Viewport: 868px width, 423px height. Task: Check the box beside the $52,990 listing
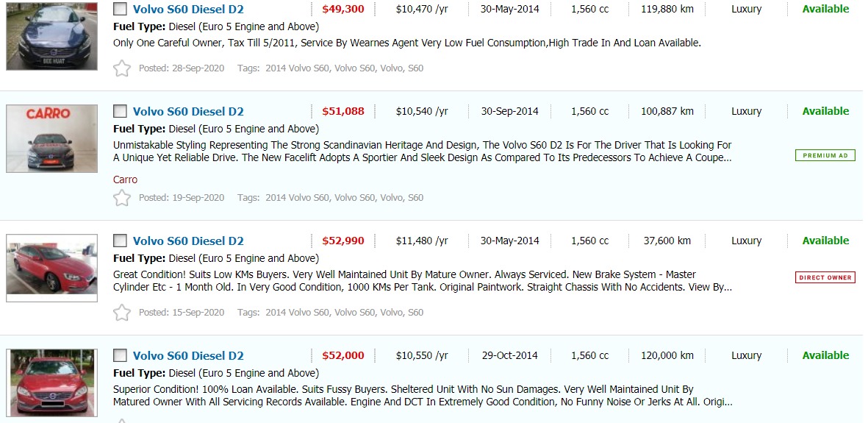120,241
